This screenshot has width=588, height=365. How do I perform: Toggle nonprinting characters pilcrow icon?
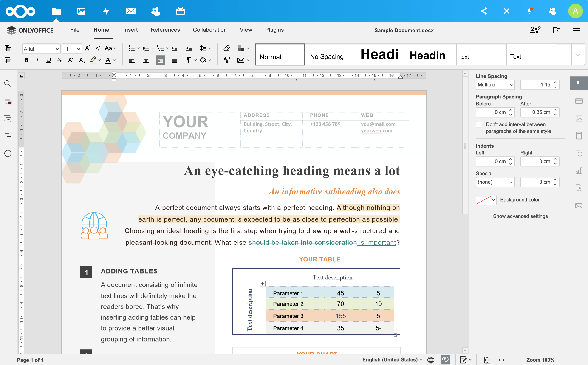coord(188,60)
